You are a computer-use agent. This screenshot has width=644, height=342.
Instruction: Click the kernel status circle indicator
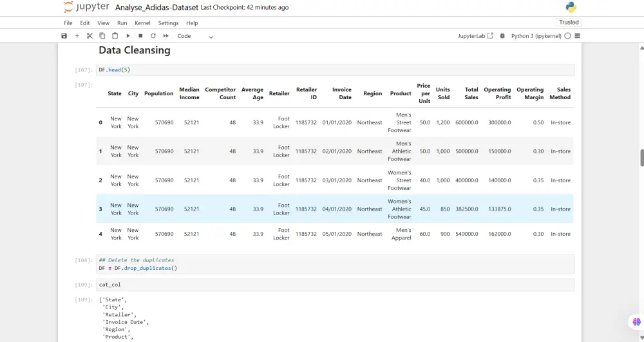(567, 35)
